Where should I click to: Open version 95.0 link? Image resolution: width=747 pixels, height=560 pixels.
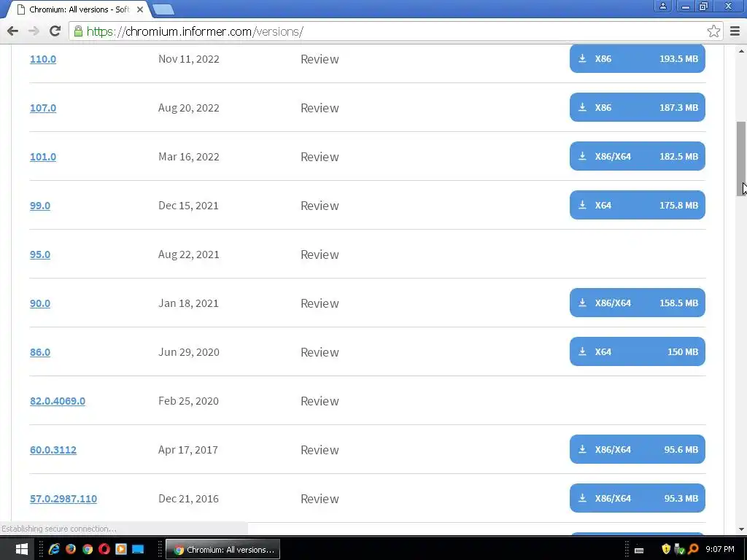point(40,254)
